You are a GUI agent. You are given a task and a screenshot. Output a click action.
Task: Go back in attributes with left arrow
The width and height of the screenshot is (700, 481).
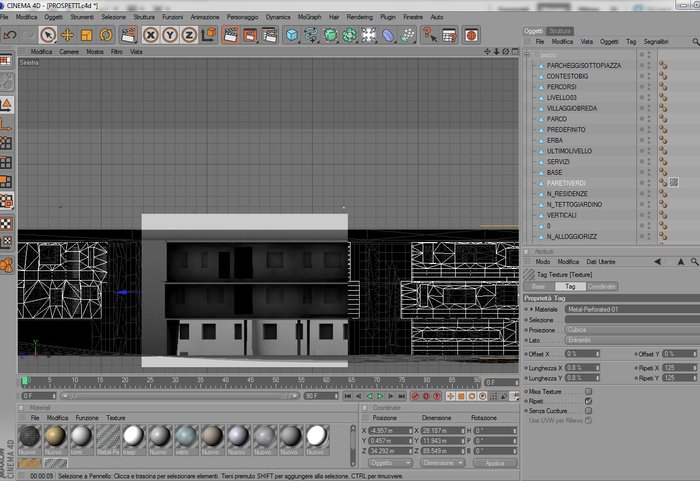click(x=658, y=262)
